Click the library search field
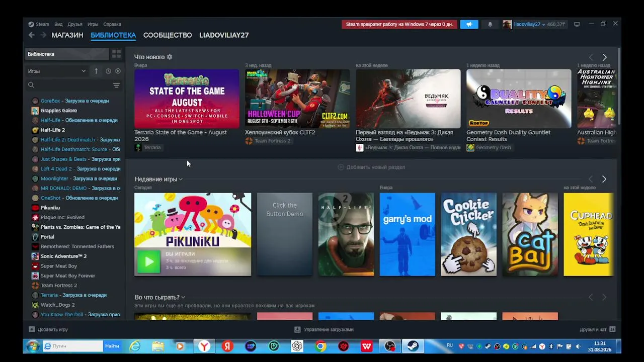644x362 pixels. (68, 85)
